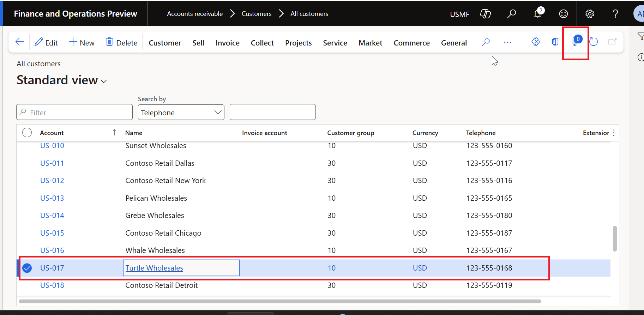
Task: Select the Pelican Wholesales name cell
Action: (x=156, y=198)
